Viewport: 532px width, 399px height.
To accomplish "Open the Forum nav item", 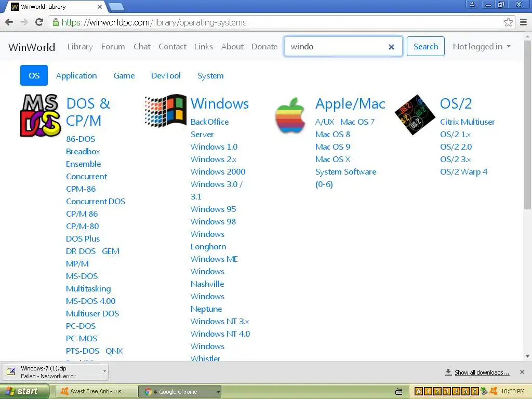I will point(113,46).
